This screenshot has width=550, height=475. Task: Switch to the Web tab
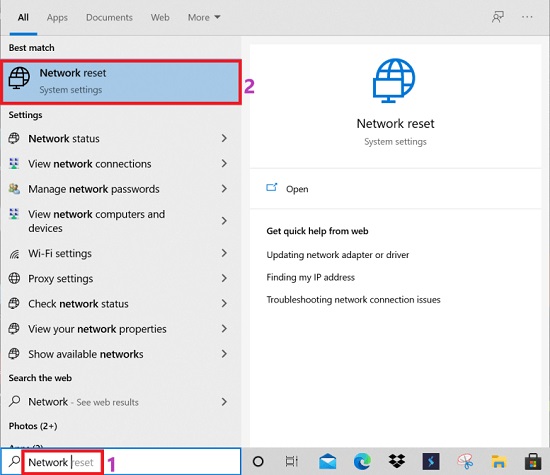(160, 18)
